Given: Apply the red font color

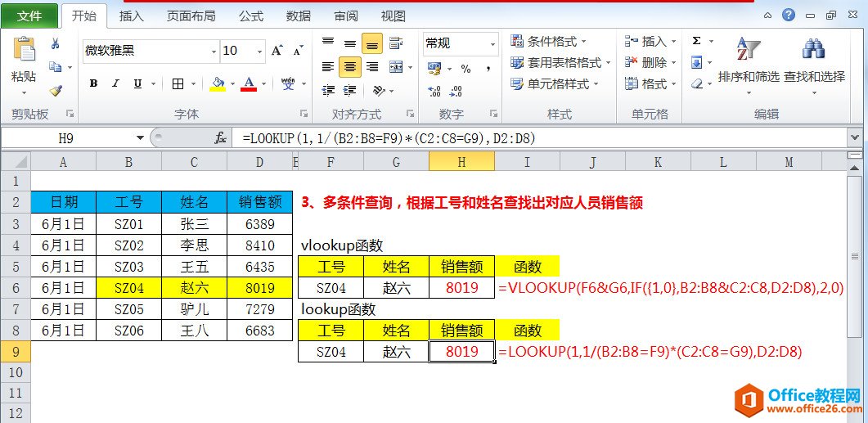Looking at the screenshot, I should [x=249, y=83].
